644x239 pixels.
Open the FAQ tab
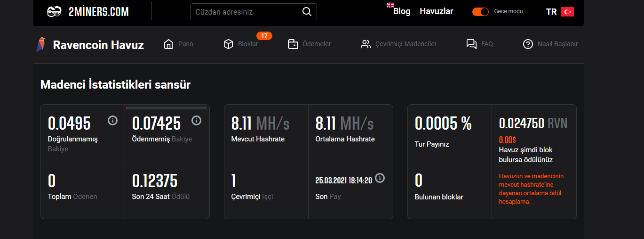tap(480, 44)
